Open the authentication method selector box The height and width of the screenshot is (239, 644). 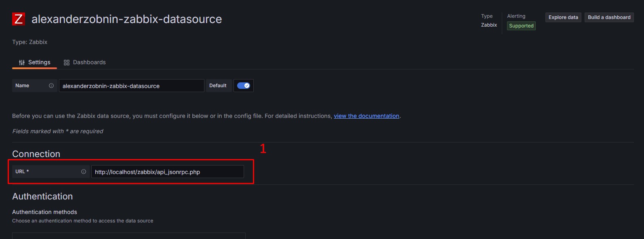[128, 236]
